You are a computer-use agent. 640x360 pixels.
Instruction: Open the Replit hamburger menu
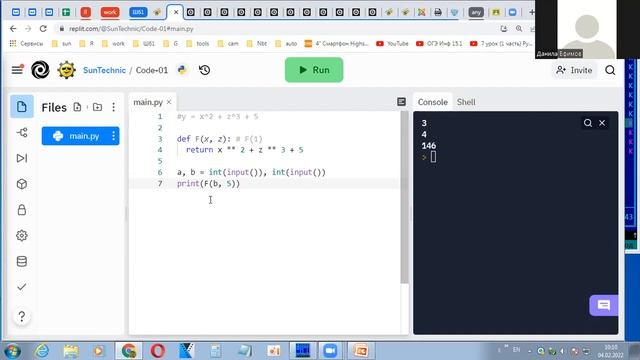(17, 70)
